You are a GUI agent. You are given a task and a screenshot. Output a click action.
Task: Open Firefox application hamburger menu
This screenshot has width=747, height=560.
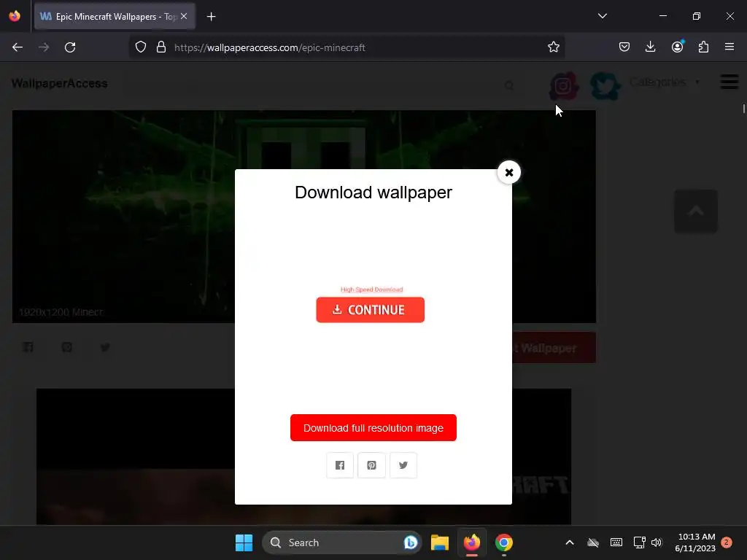pyautogui.click(x=729, y=47)
